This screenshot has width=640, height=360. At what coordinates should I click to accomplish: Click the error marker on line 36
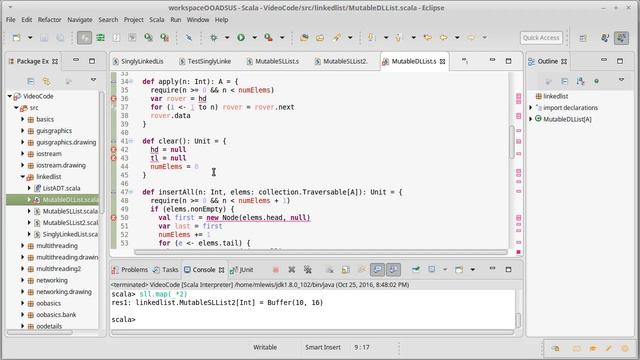[x=113, y=99]
